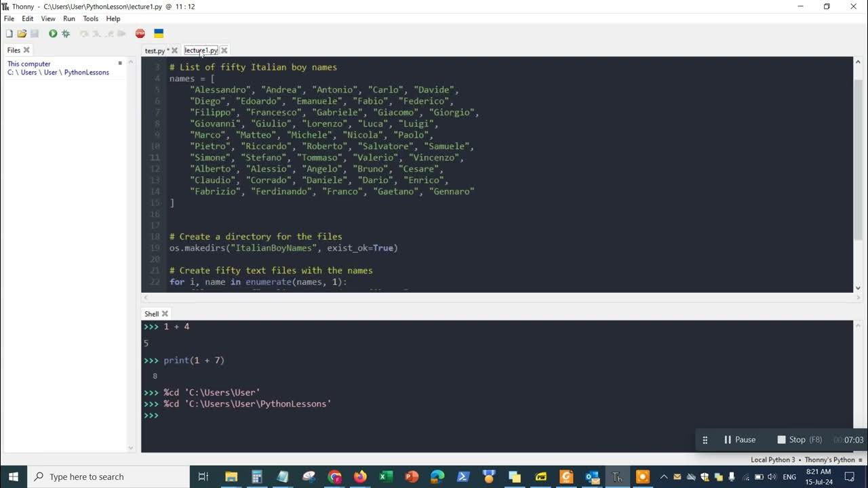The height and width of the screenshot is (488, 868).
Task: Switch to the test.py tab
Action: [x=155, y=49]
